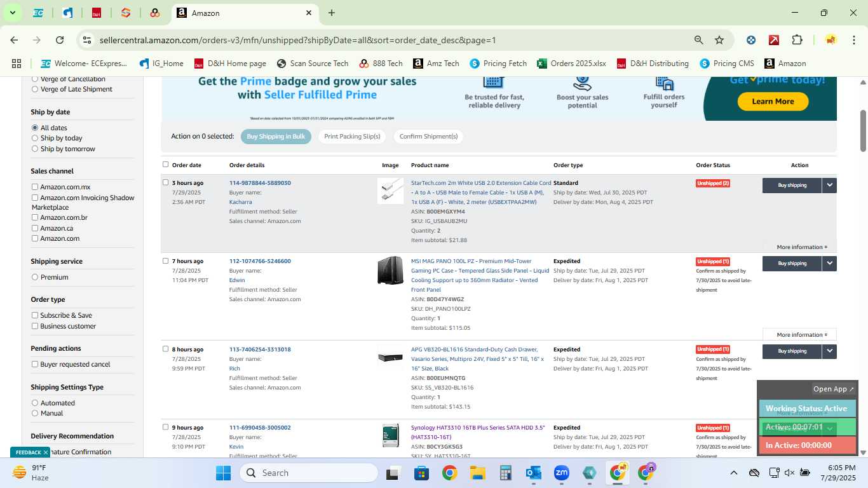
Task: Open the Orders 2025.xlsx bookmark
Action: pos(571,64)
